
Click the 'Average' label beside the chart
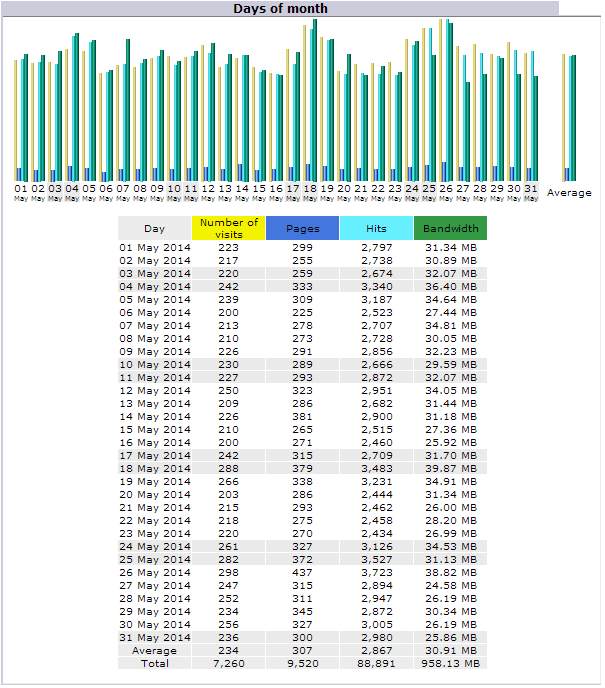pyautogui.click(x=569, y=193)
